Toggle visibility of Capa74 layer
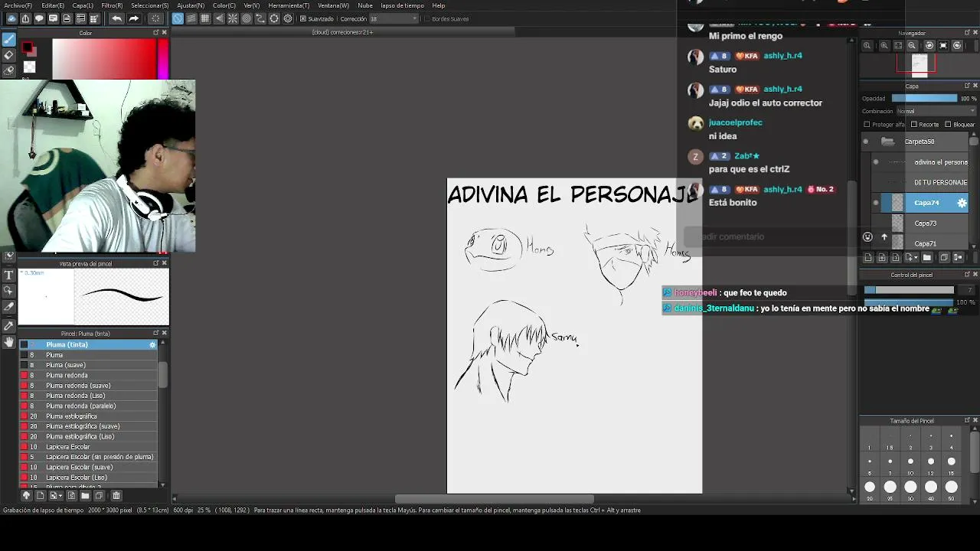Image resolution: width=980 pixels, height=551 pixels. click(876, 203)
